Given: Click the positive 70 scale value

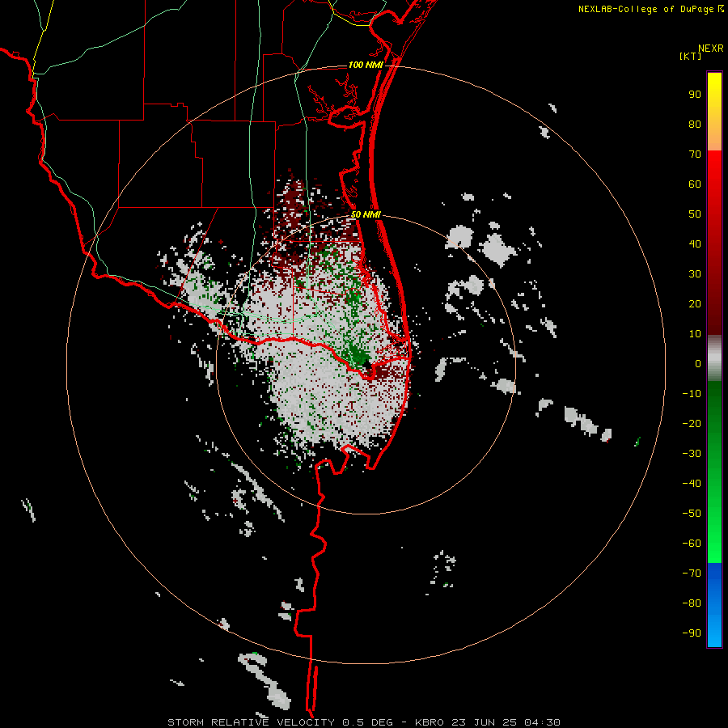Looking at the screenshot, I should coord(695,154).
